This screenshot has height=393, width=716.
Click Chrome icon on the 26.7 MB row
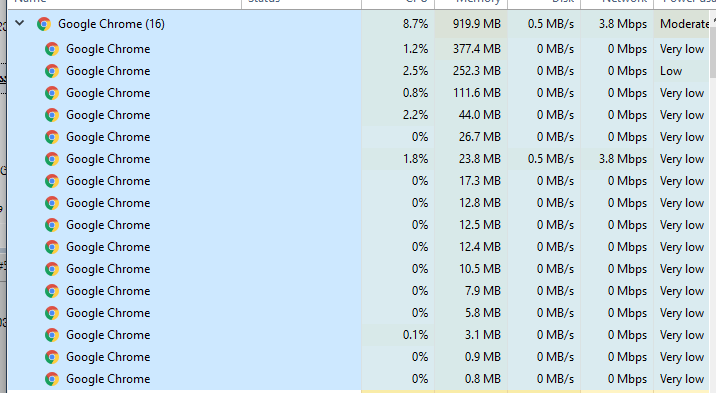coord(52,137)
